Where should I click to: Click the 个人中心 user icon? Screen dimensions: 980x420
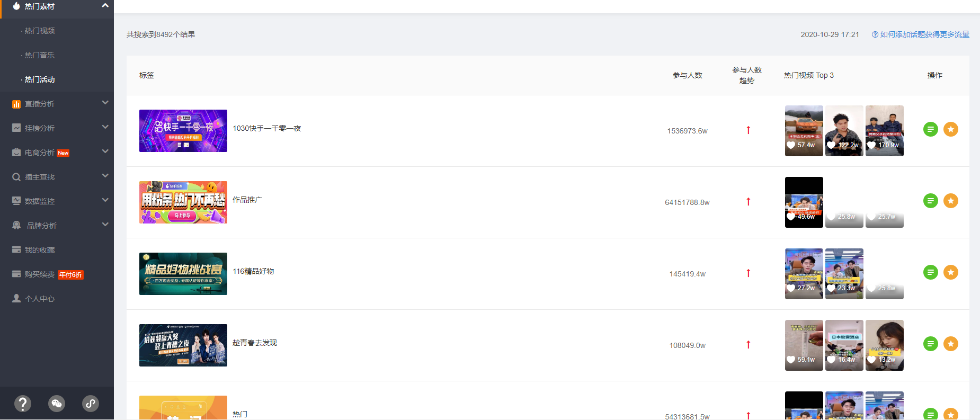coord(16,299)
